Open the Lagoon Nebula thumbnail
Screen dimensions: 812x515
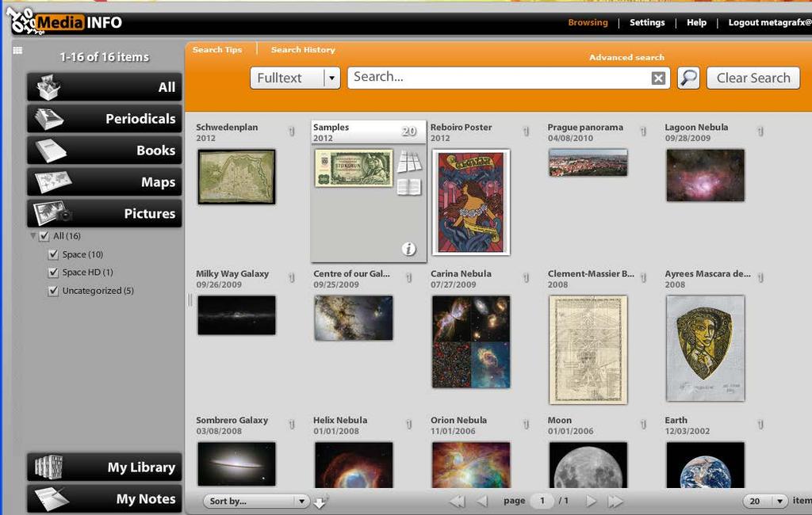705,175
